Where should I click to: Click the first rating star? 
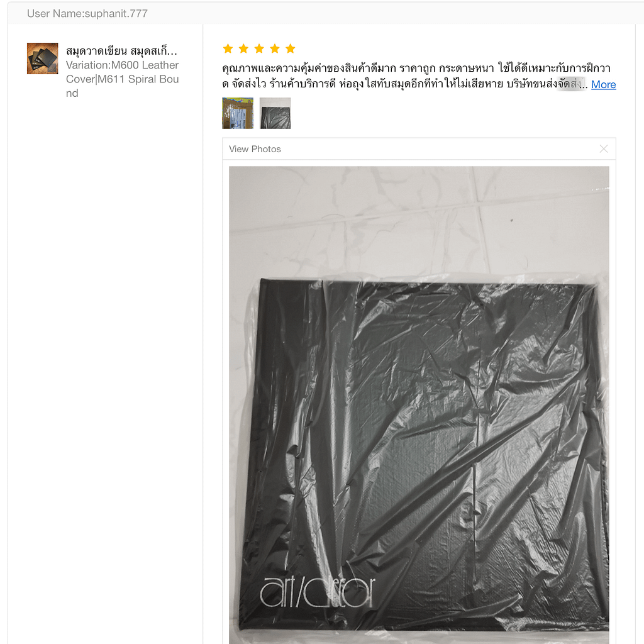(x=228, y=49)
